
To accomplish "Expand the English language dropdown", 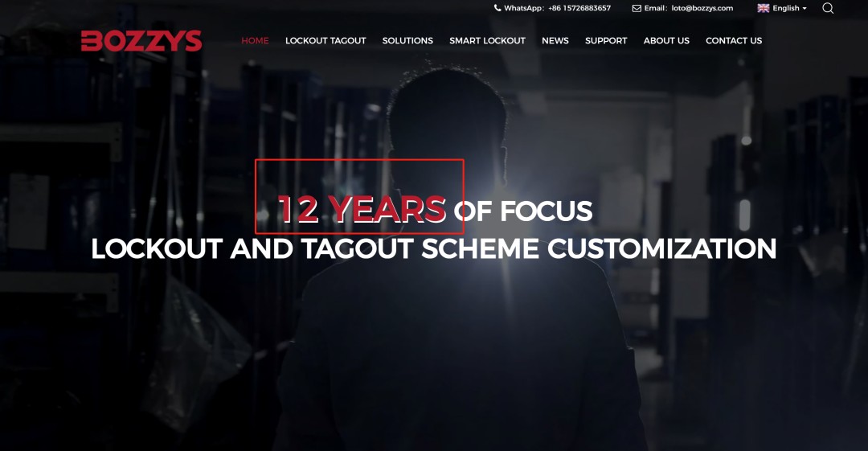I will (782, 8).
